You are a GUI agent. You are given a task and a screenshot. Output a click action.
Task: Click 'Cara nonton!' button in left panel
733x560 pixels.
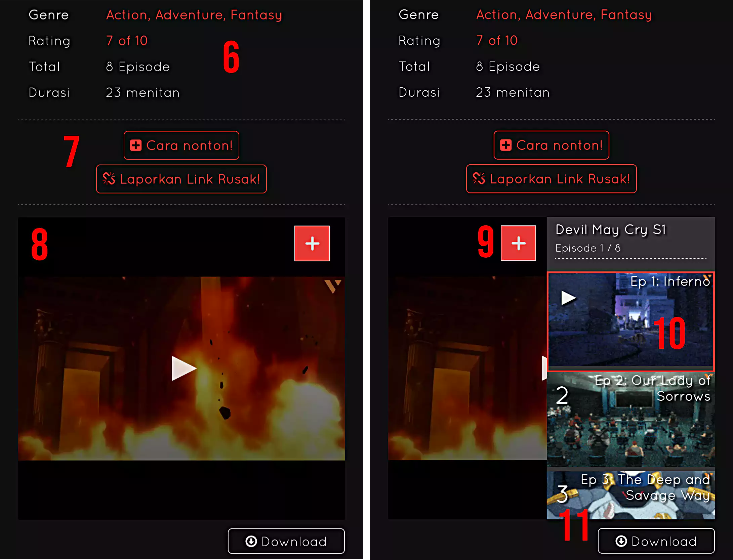pos(181,145)
